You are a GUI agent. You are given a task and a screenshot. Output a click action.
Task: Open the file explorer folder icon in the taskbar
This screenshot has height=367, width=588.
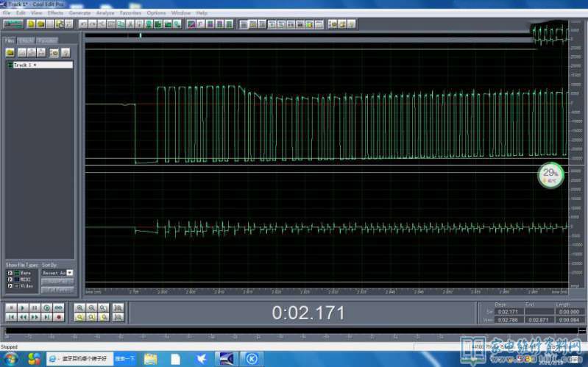tap(151, 359)
